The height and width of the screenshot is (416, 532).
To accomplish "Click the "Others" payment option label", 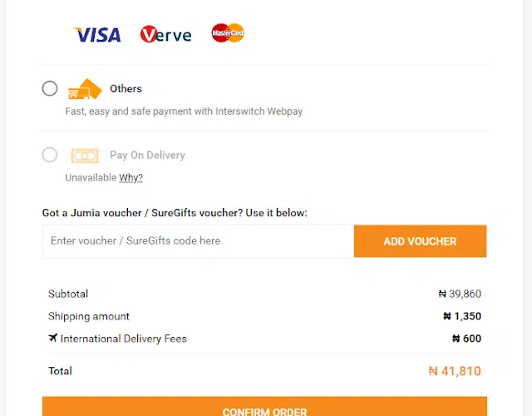I will click(126, 89).
